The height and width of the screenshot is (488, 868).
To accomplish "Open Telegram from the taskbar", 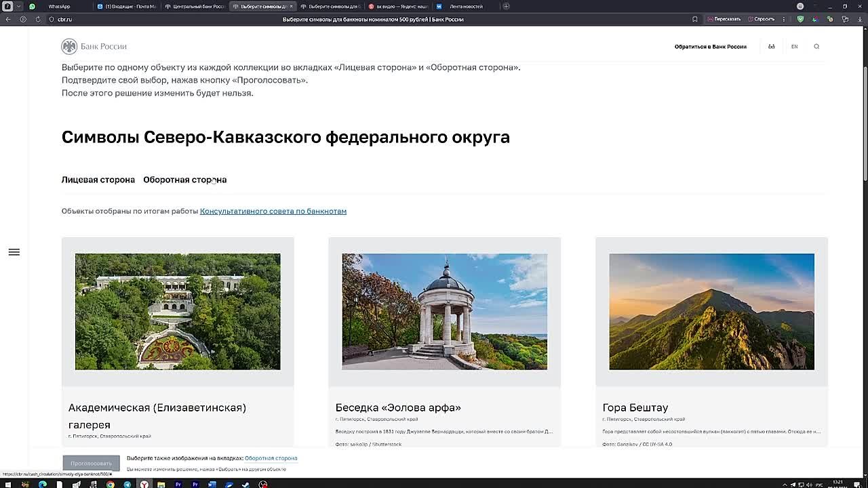I will click(127, 484).
